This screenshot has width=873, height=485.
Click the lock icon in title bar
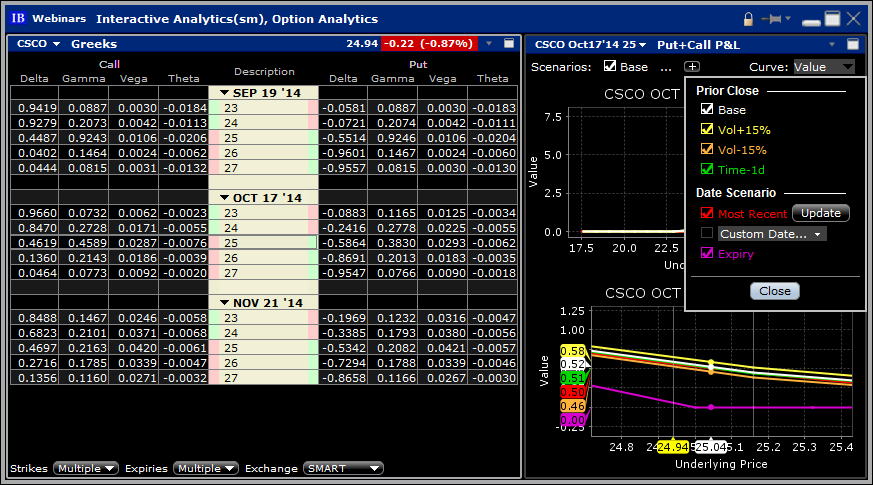tap(748, 19)
